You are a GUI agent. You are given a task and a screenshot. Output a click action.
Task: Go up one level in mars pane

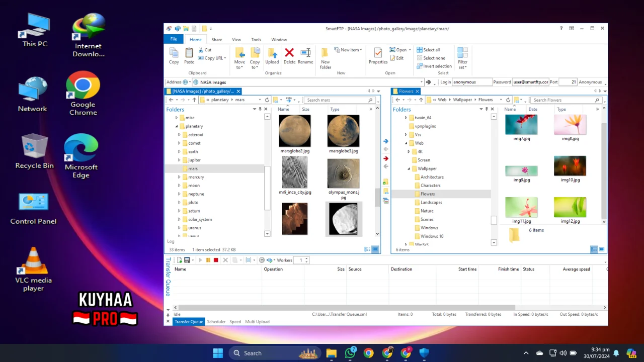tap(194, 100)
